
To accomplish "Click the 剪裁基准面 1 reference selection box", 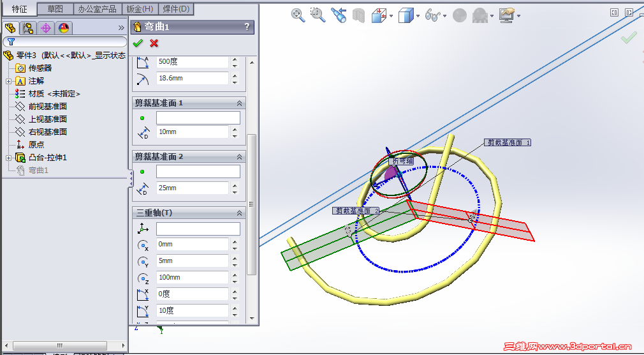I will pyautogui.click(x=198, y=118).
